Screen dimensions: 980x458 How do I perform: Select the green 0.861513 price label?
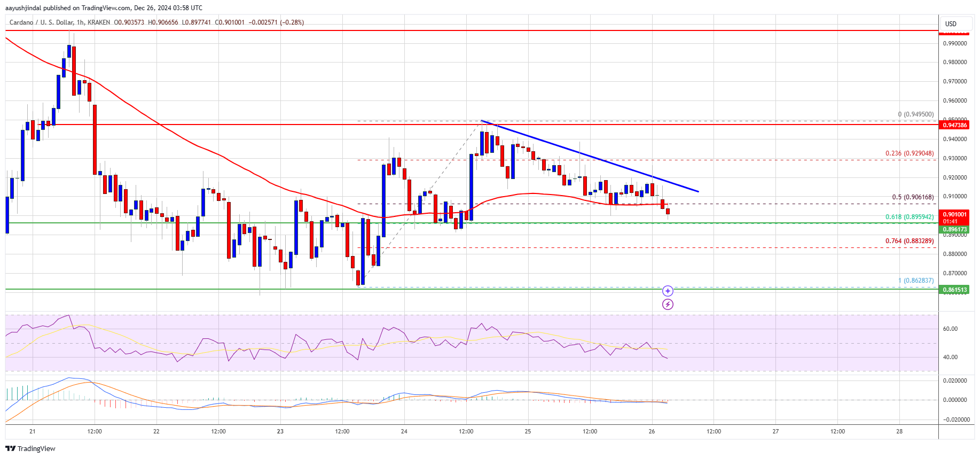point(954,290)
